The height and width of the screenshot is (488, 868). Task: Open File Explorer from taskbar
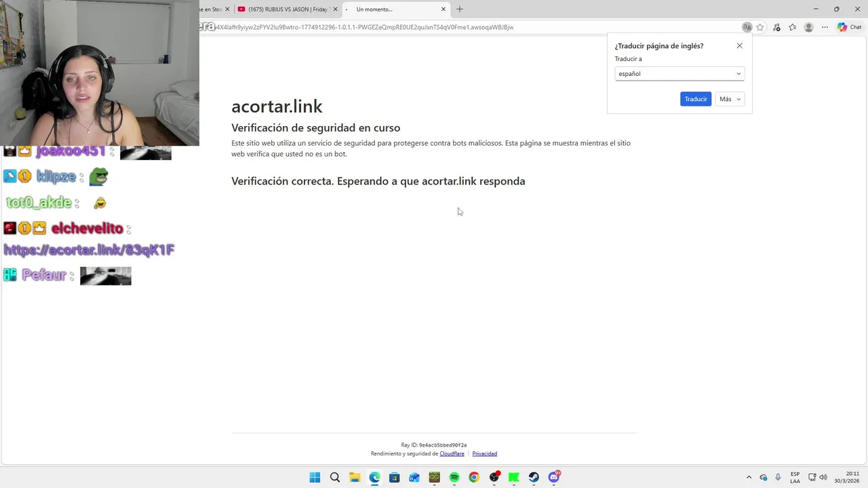point(355,477)
